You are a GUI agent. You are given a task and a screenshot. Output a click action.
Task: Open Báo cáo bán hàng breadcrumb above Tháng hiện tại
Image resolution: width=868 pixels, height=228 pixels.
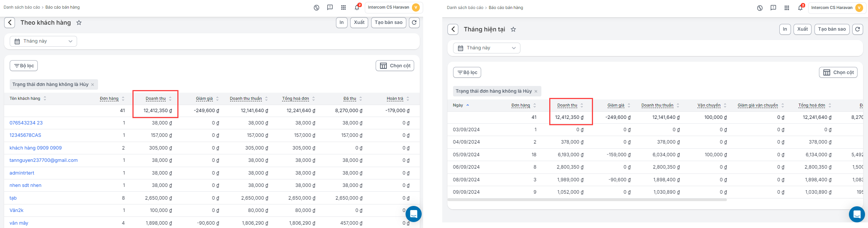pyautogui.click(x=506, y=8)
